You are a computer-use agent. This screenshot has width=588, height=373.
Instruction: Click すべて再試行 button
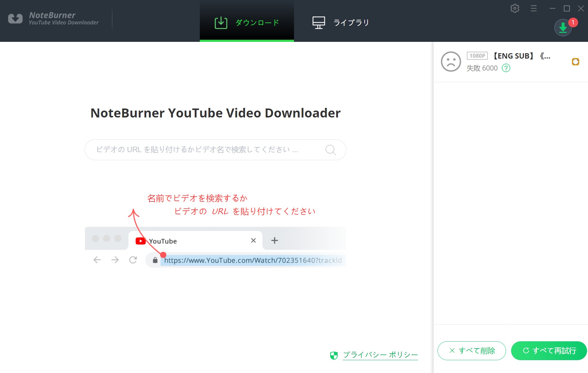[549, 351]
